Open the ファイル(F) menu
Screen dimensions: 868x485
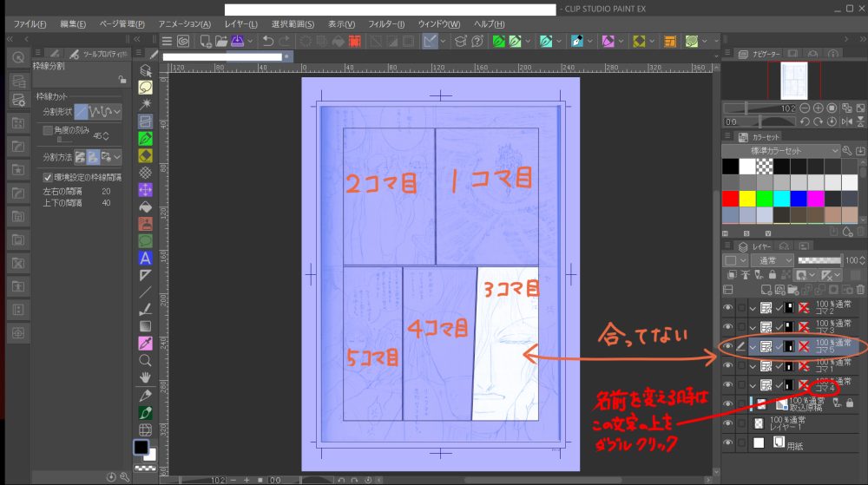30,24
